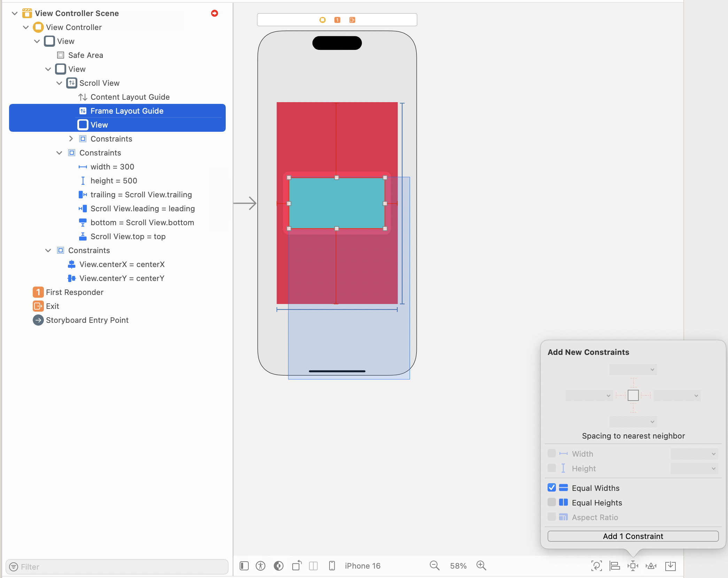Image resolution: width=728 pixels, height=578 pixels.
Task: Uncheck the Equal Widths checkbox
Action: click(551, 488)
